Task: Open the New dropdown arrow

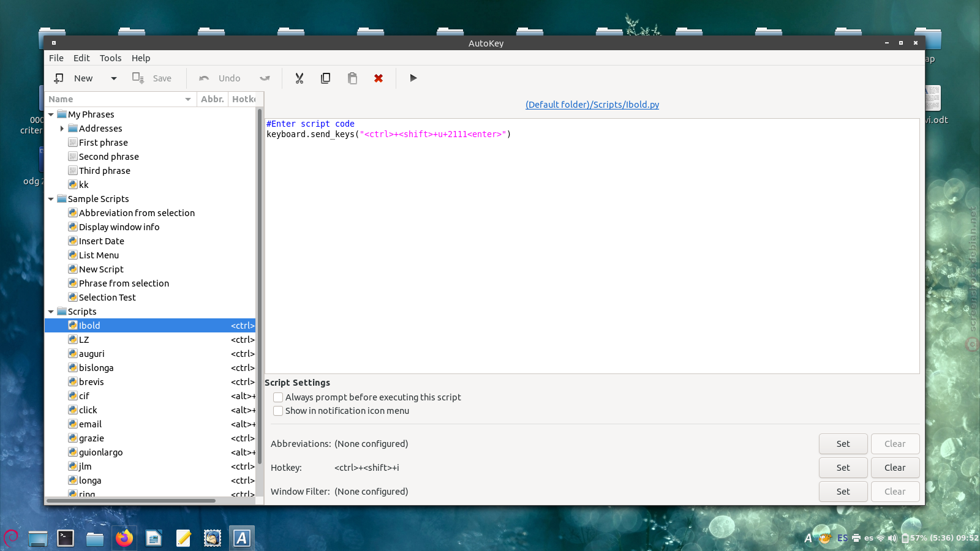Action: pyautogui.click(x=114, y=78)
